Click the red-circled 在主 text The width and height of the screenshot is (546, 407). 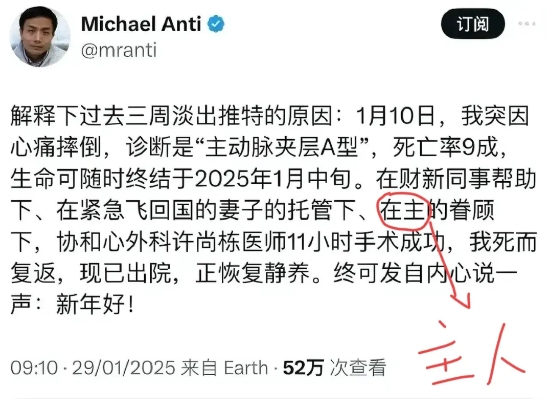(403, 211)
